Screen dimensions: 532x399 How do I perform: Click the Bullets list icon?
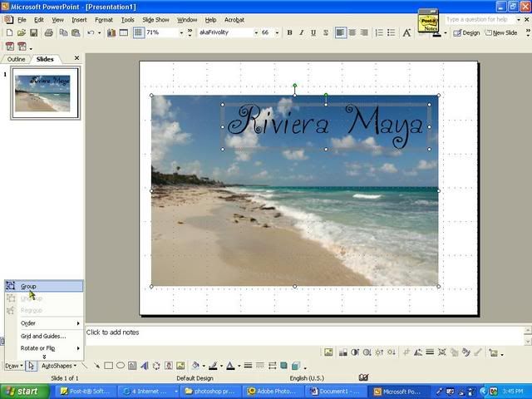[391, 32]
